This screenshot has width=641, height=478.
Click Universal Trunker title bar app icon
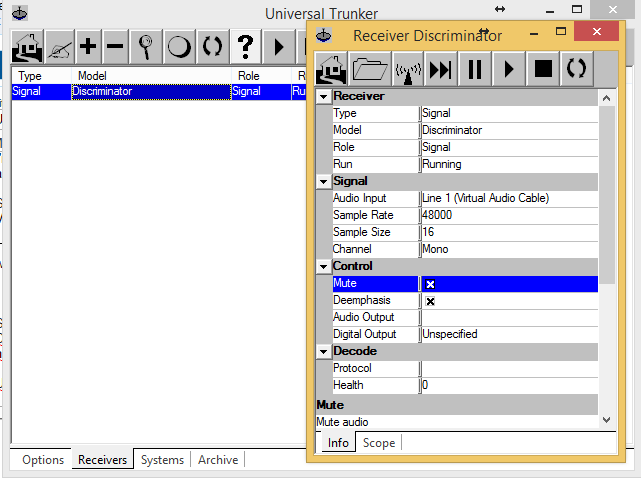20,13
